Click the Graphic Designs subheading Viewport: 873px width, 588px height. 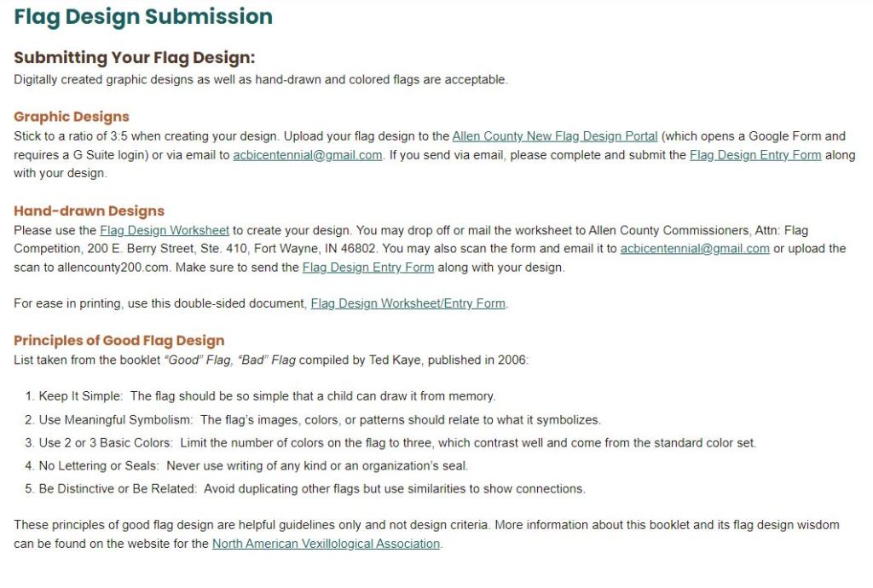72,117
